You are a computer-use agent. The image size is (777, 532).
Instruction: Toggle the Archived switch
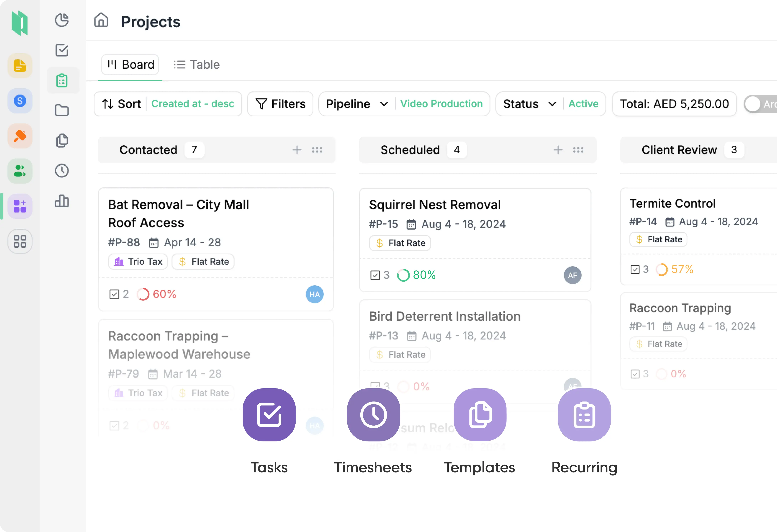[x=761, y=104]
